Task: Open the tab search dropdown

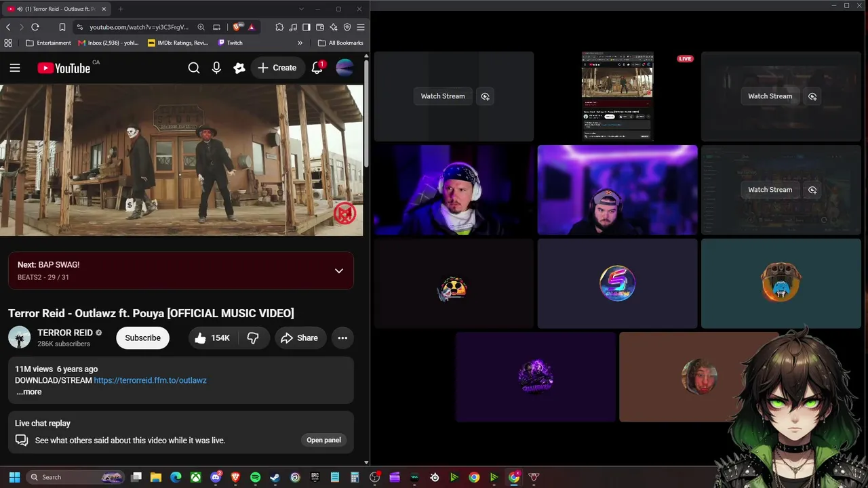Action: (301, 9)
